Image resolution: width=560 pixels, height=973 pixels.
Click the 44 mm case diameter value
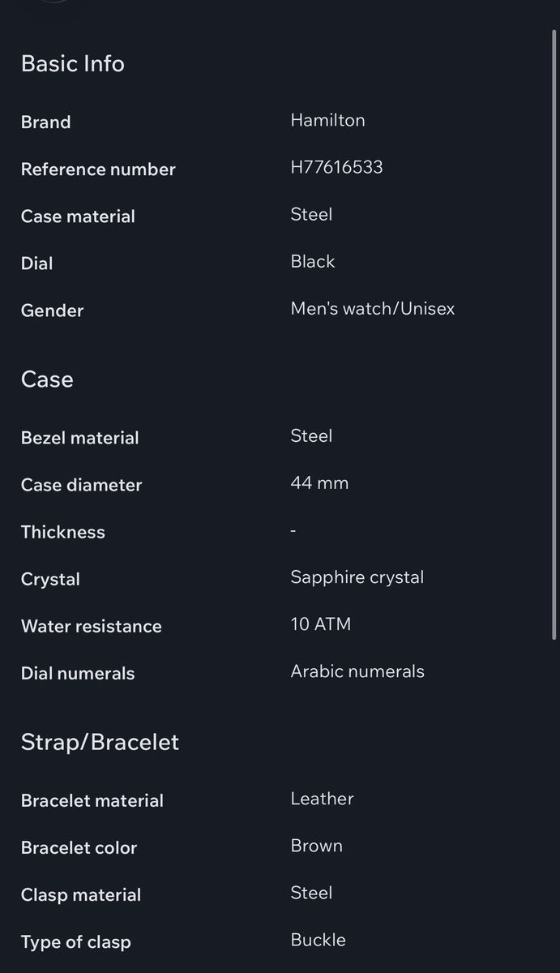[319, 483]
